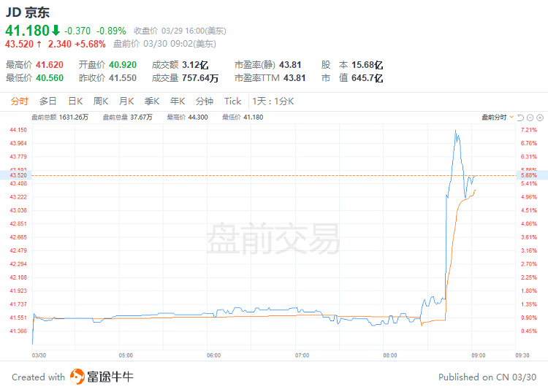548x392 pixels.
Task: Click 最高价 41.620 value
Action: coord(49,65)
